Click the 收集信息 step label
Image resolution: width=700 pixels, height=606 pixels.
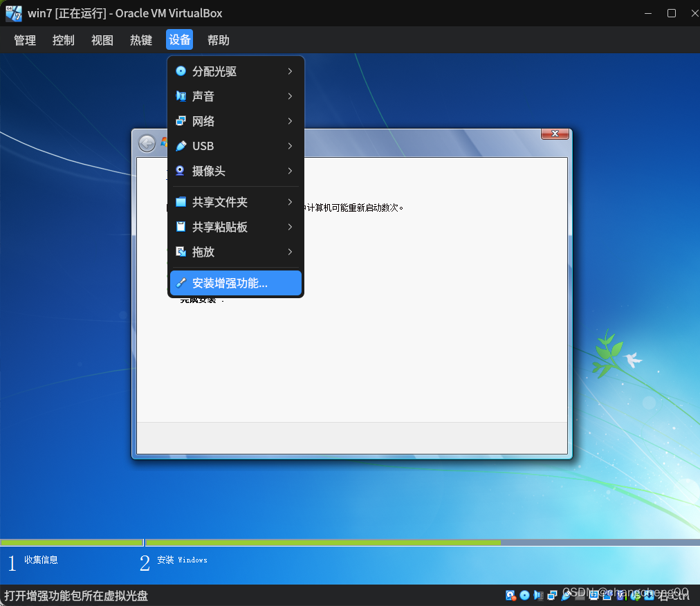pyautogui.click(x=41, y=560)
